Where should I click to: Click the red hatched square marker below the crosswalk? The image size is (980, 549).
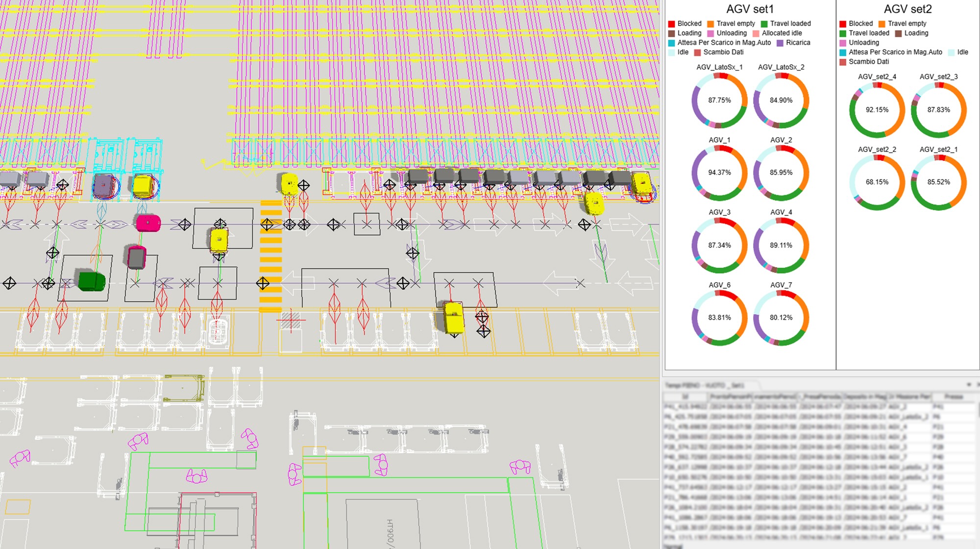coord(291,321)
